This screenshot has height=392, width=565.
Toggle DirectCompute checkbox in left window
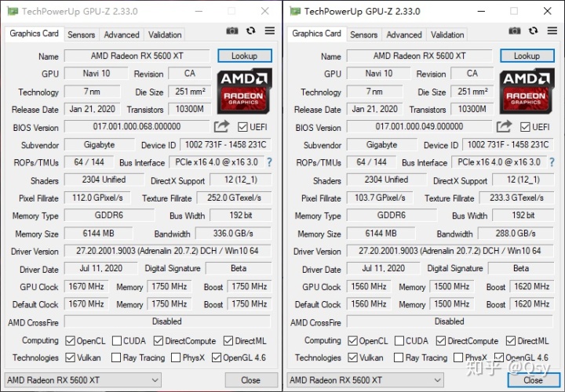click(159, 340)
